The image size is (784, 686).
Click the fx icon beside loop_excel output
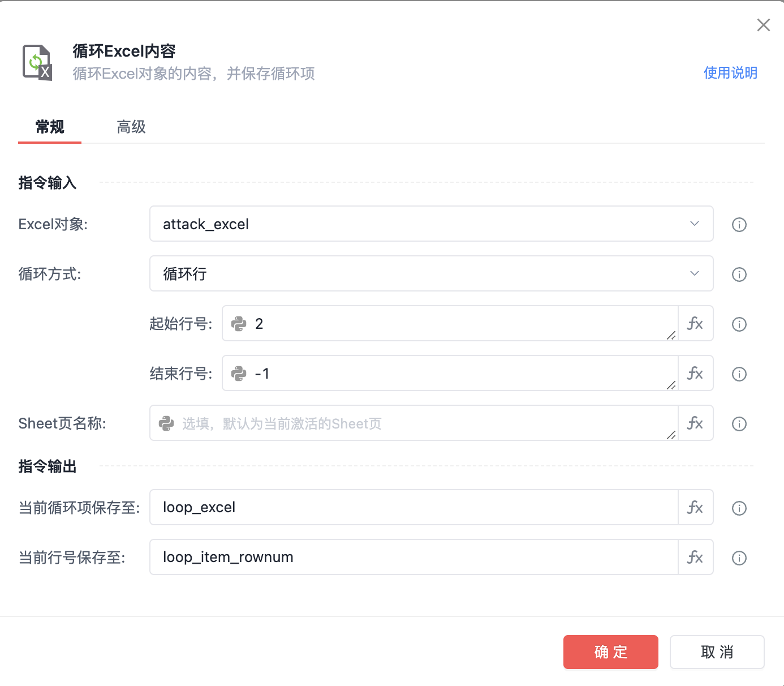tap(695, 507)
